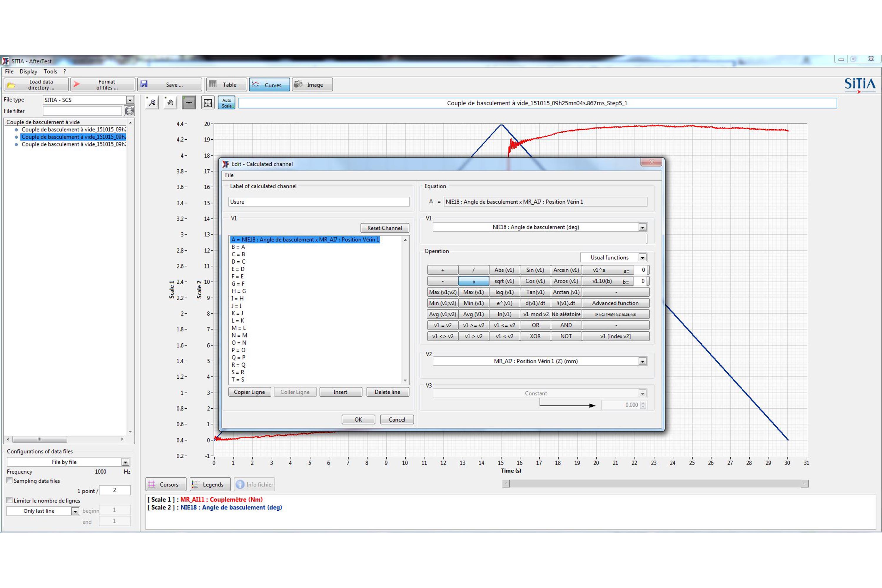The width and height of the screenshot is (882, 588).
Task: Click the Reset Channel button
Action: [384, 228]
